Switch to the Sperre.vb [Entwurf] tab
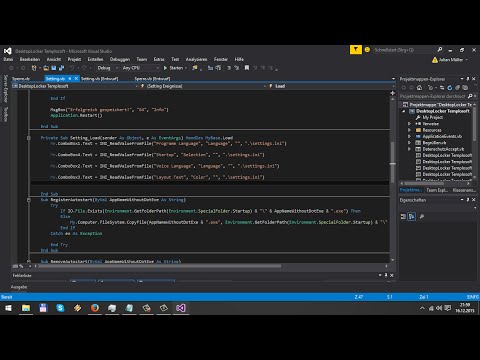Image resolution: width=480 pixels, height=360 pixels. (x=152, y=79)
